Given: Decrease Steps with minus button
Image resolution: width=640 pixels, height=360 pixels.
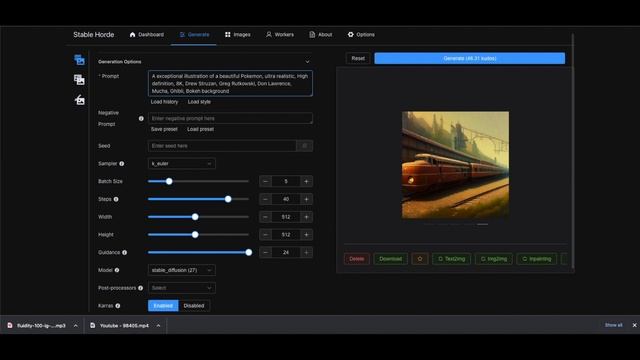Looking at the screenshot, I should point(265,199).
